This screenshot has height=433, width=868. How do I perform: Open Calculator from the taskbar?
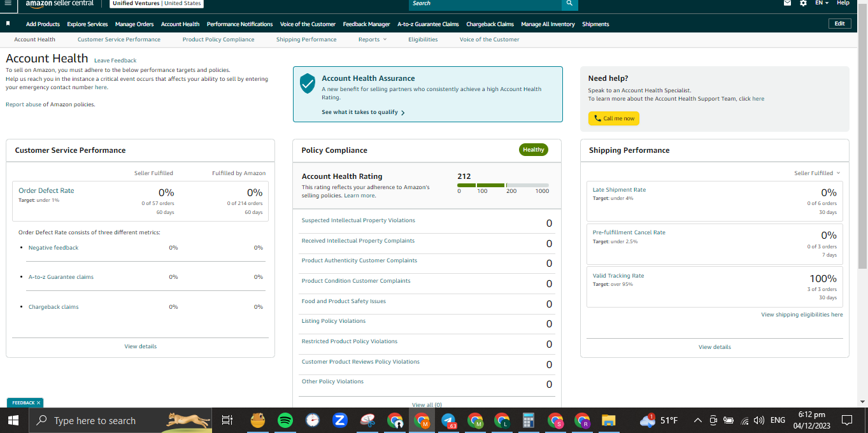pos(528,420)
